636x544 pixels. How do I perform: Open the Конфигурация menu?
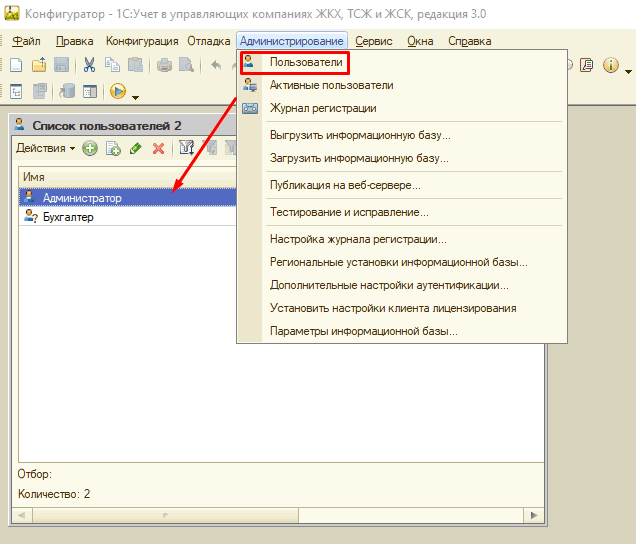click(142, 41)
